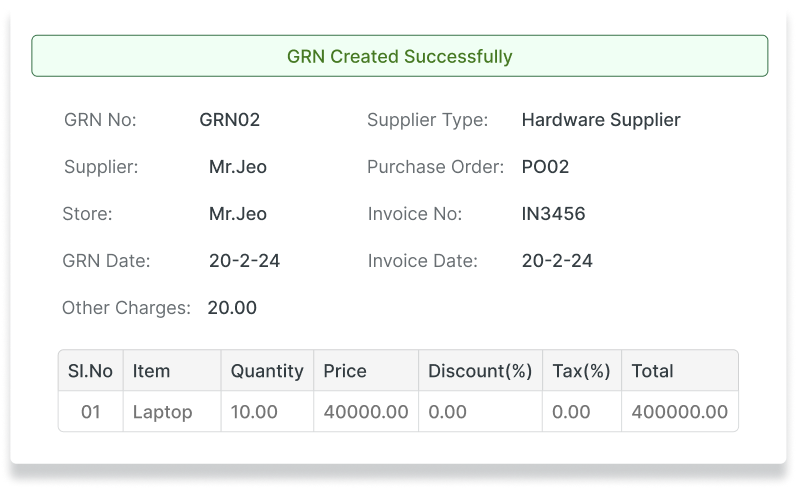The width and height of the screenshot is (797, 489).
Task: Click the Sl.No column header
Action: (90, 371)
